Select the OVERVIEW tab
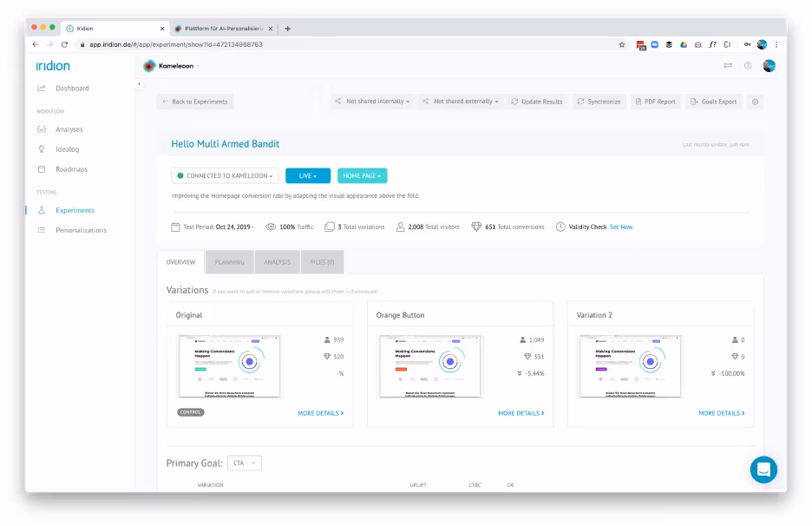This screenshot has height=526, width=812. tap(180, 262)
